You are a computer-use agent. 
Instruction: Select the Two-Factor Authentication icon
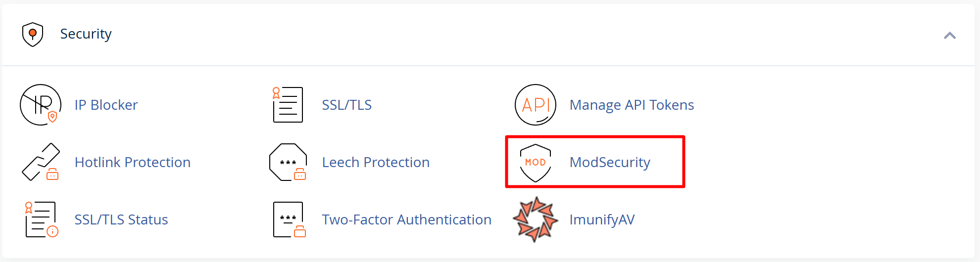coord(289,219)
